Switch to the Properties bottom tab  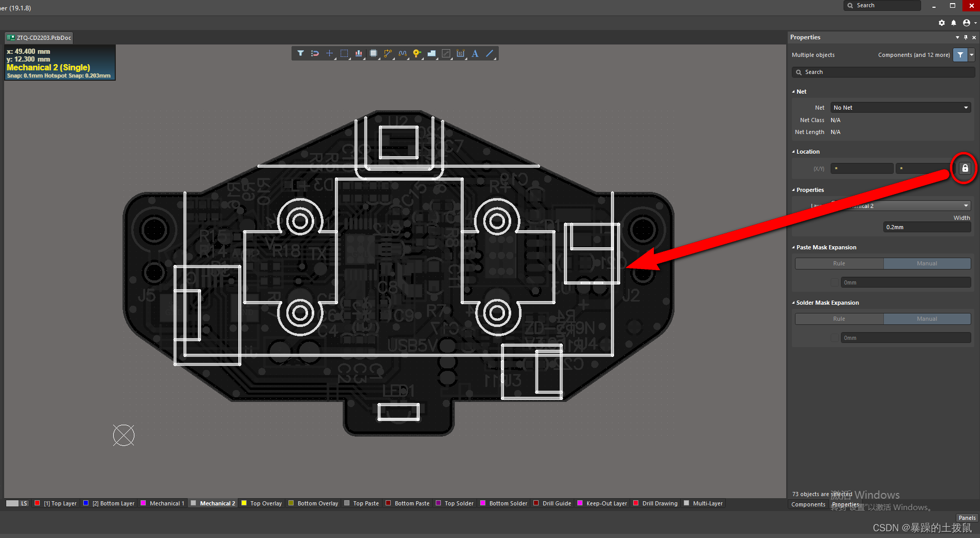(845, 504)
